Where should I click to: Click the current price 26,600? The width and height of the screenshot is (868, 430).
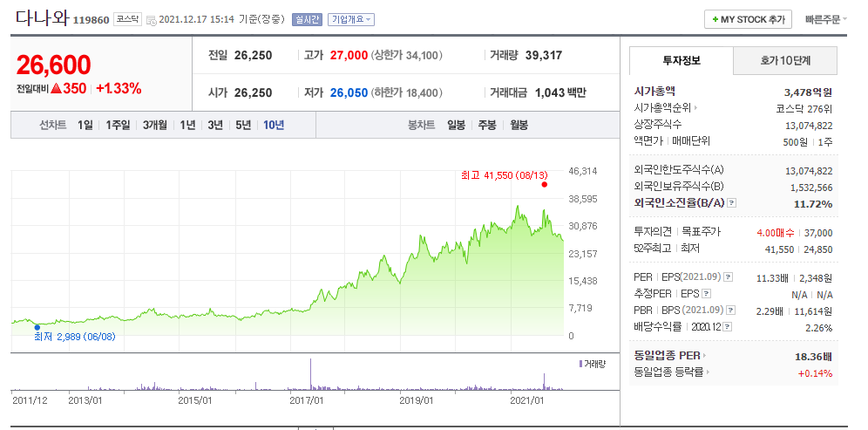click(54, 65)
